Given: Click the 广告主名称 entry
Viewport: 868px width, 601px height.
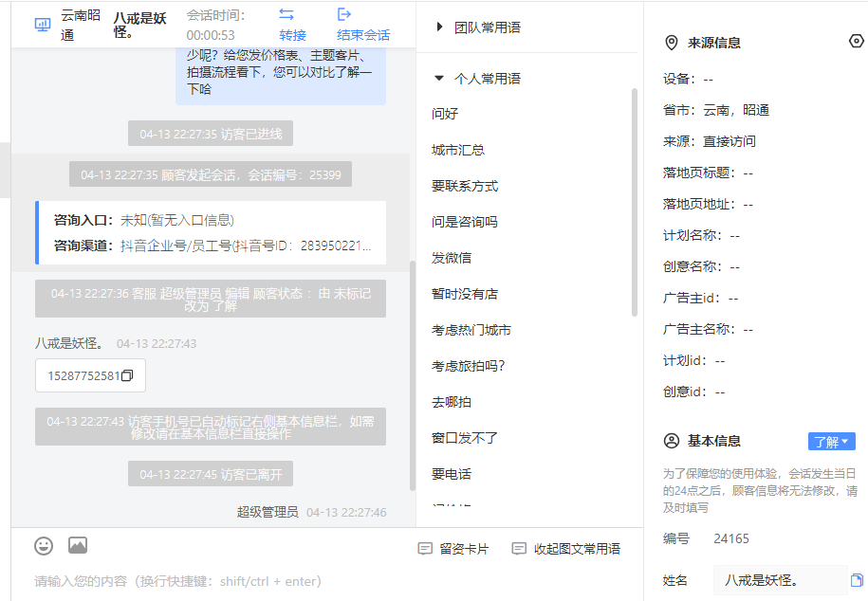Looking at the screenshot, I should coord(708,329).
